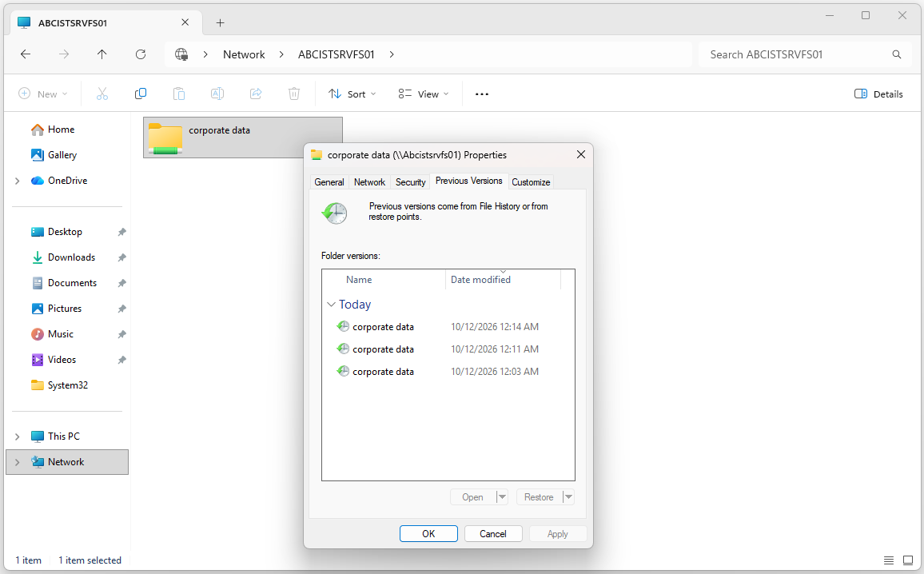
Task: Open the Downloads quick access folder
Action: click(71, 257)
